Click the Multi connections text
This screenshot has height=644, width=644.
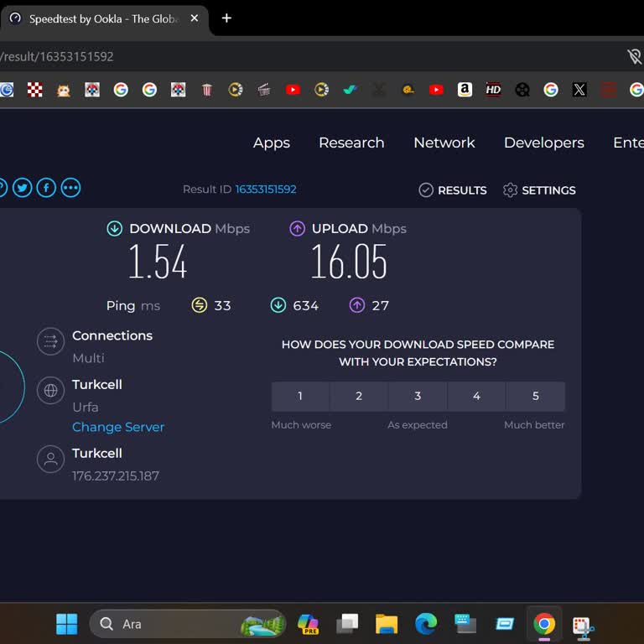[88, 358]
